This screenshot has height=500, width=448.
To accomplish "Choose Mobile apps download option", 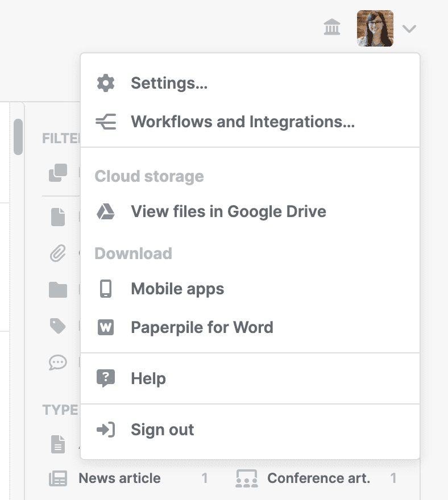I will point(177,289).
